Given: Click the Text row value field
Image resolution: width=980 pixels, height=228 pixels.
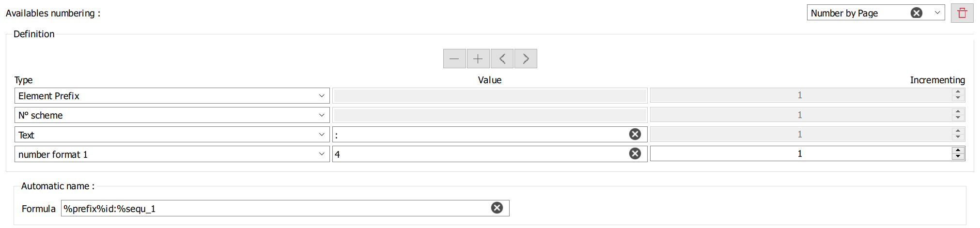Looking at the screenshot, I should 480,135.
